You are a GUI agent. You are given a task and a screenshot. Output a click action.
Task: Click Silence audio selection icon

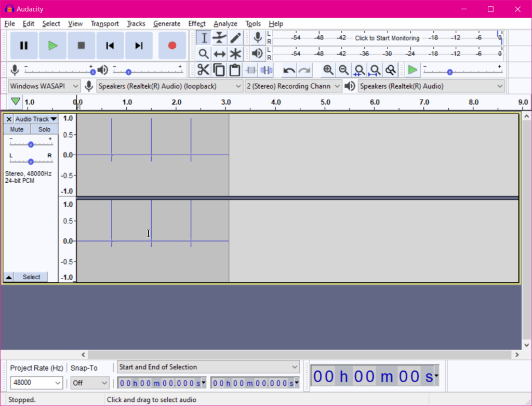click(x=267, y=70)
